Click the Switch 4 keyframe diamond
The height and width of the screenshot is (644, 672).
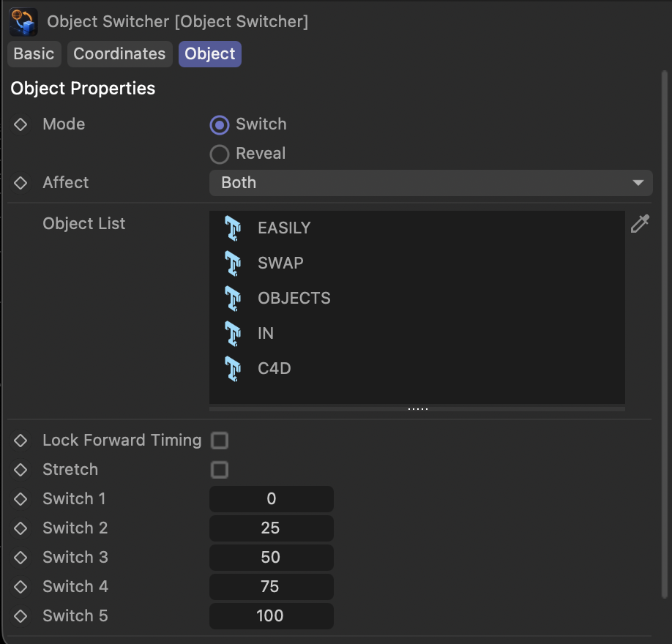[20, 587]
